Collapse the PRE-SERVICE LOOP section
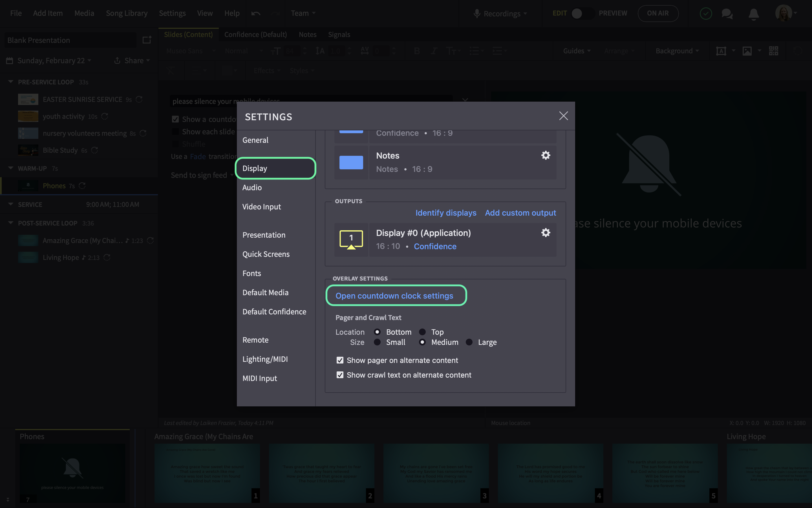Screen dimensions: 812x508 pyautogui.click(x=11, y=82)
